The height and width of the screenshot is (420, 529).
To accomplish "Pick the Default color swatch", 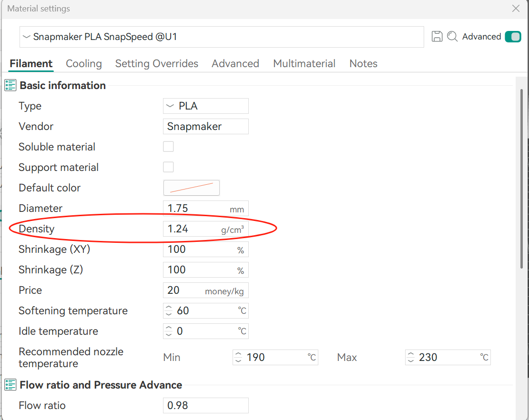I will pyautogui.click(x=192, y=188).
